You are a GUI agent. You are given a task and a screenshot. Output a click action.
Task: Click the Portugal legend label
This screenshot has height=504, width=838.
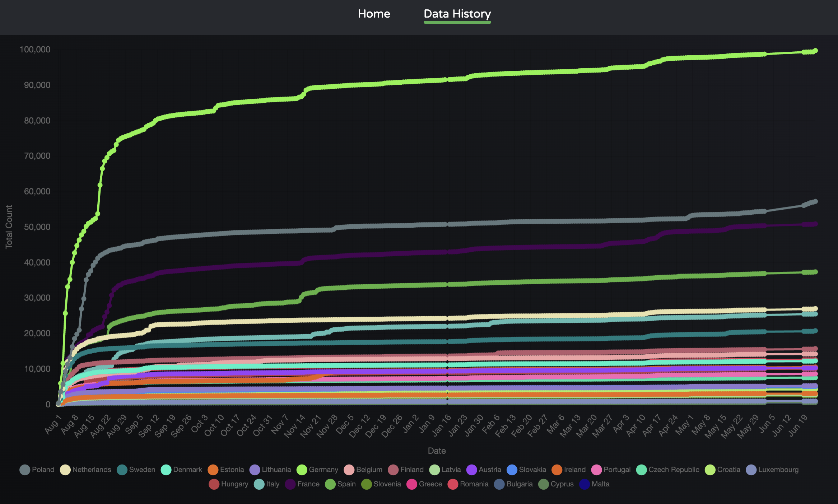pyautogui.click(x=617, y=470)
